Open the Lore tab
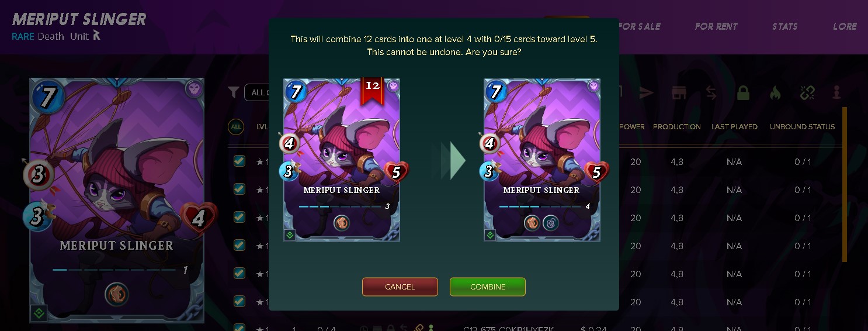 845,26
